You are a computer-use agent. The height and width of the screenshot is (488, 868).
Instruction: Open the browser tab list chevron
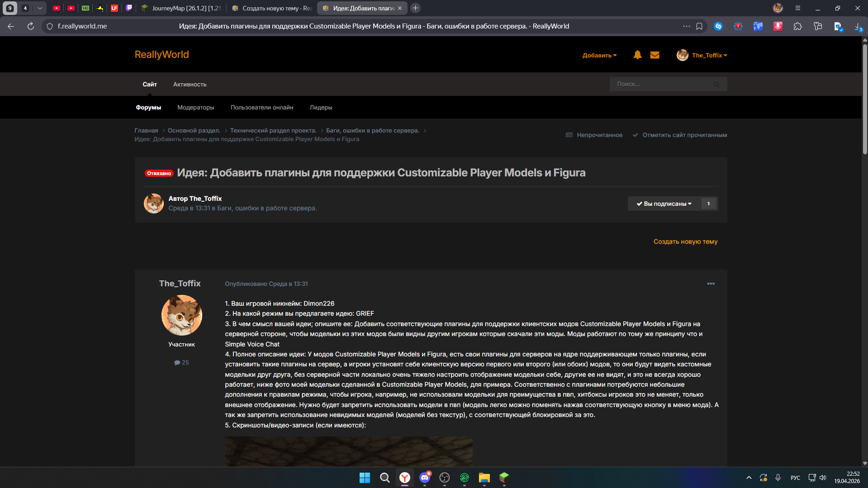pyautogui.click(x=40, y=8)
